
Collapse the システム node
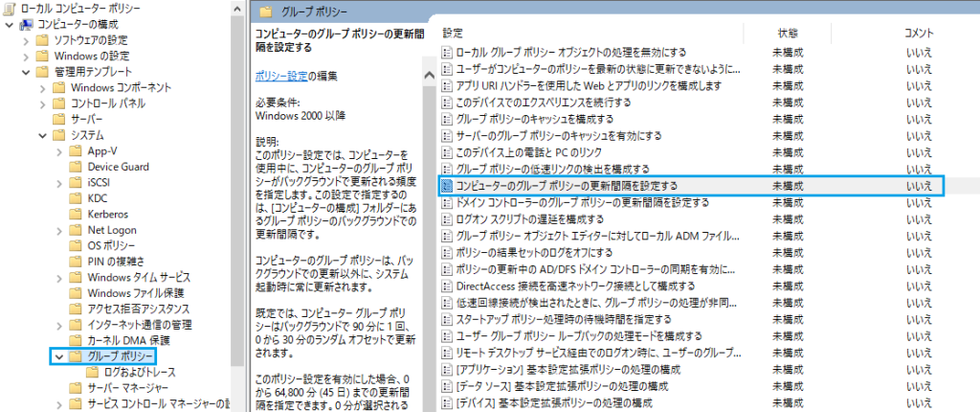click(42, 135)
